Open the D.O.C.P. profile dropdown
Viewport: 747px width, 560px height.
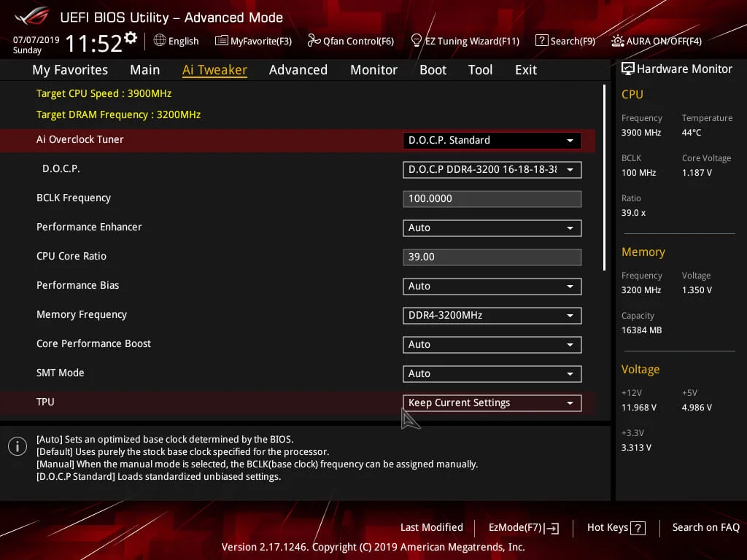click(x=492, y=169)
